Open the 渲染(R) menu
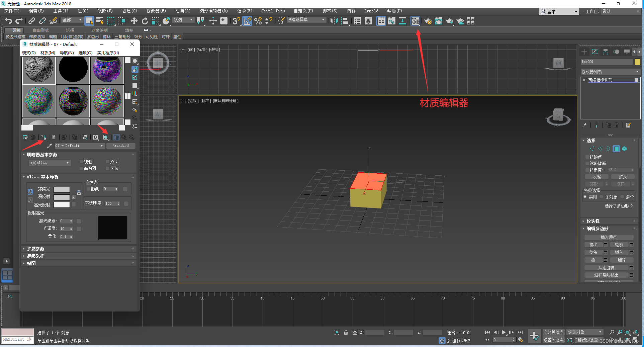The width and height of the screenshot is (644, 347). (245, 11)
